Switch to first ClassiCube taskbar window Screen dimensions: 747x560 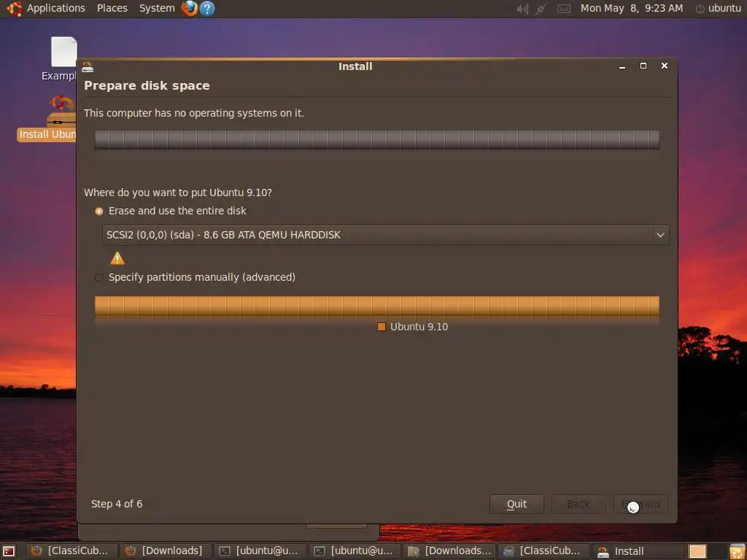(x=69, y=551)
